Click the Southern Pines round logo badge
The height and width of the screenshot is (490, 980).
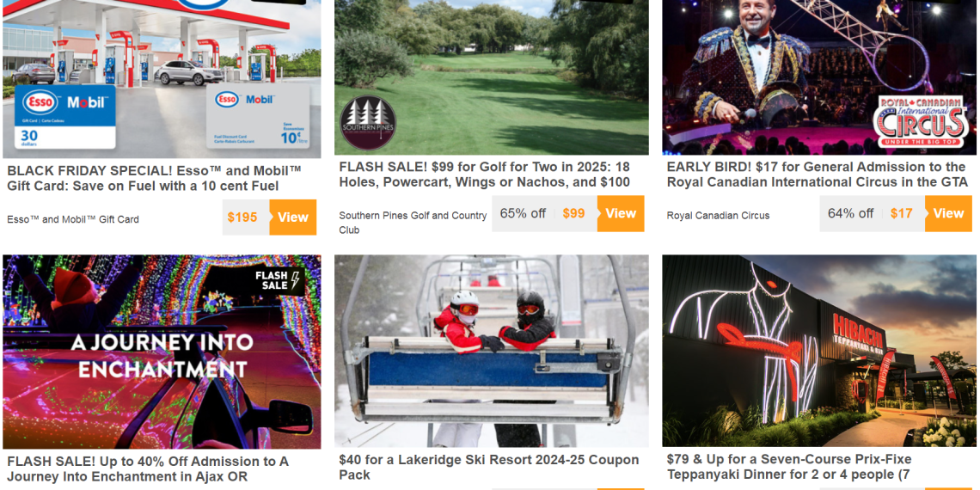(368, 122)
